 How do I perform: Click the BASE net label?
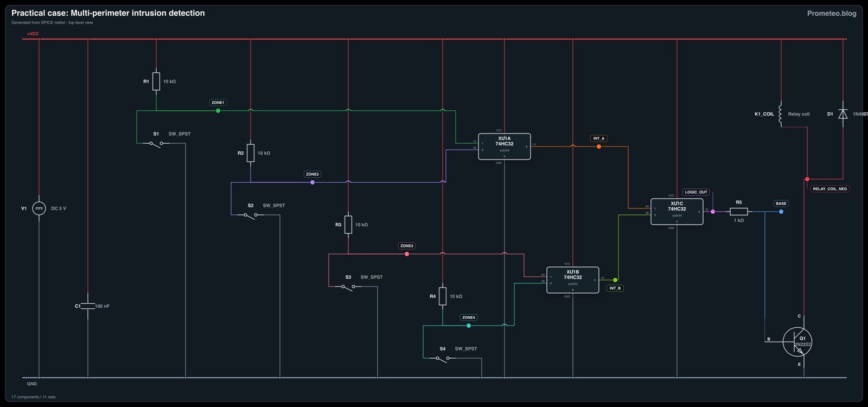(781, 203)
